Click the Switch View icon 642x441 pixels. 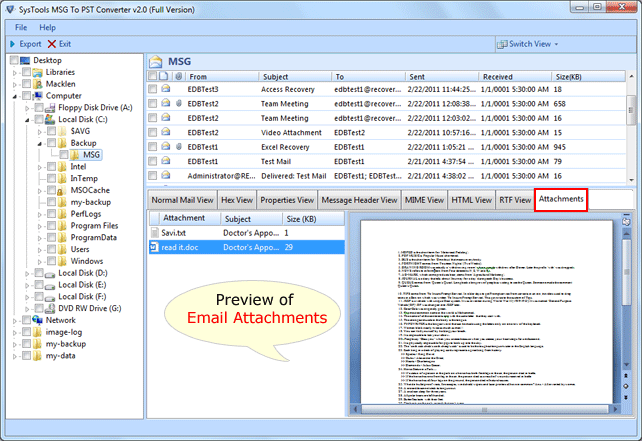pos(502,44)
